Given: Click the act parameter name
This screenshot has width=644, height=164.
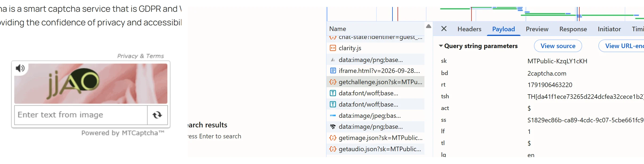Looking at the screenshot, I should click(x=445, y=108).
